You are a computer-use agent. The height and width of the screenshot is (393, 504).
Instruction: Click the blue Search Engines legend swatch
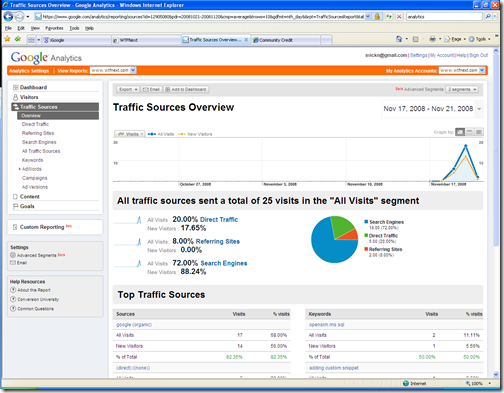366,222
